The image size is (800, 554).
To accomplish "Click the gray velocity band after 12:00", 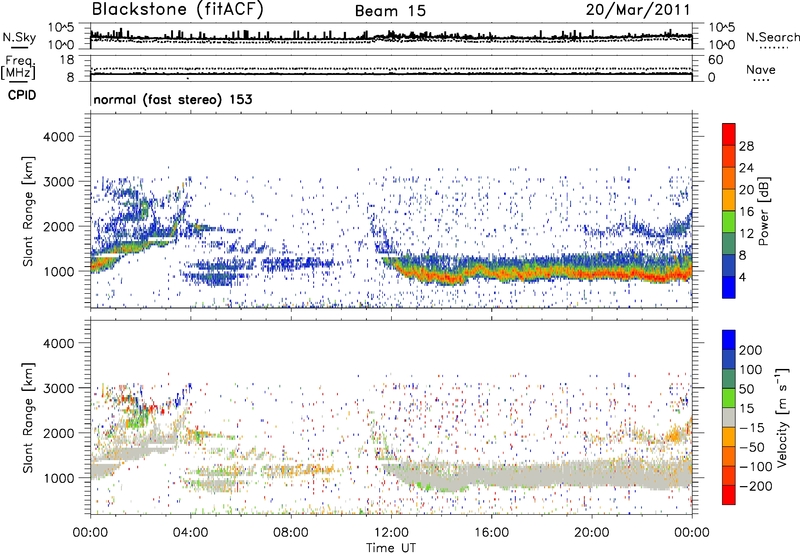I will coord(536,475).
